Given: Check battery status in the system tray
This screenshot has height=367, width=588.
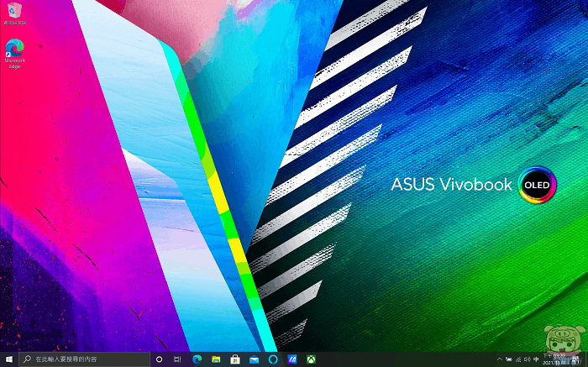Looking at the screenshot, I should point(511,359).
